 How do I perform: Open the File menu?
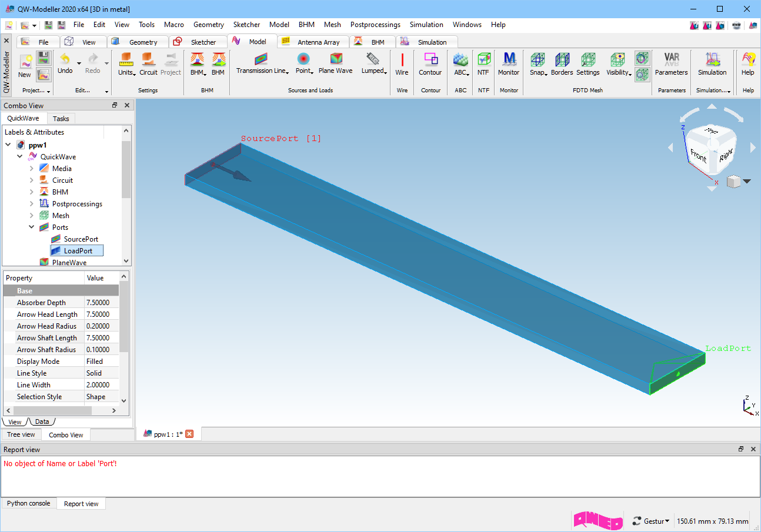79,25
